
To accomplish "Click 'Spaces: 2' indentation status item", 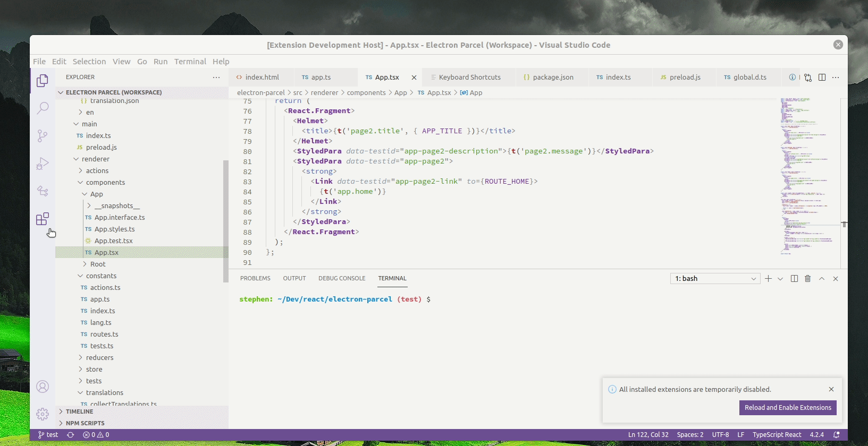I will point(690,435).
